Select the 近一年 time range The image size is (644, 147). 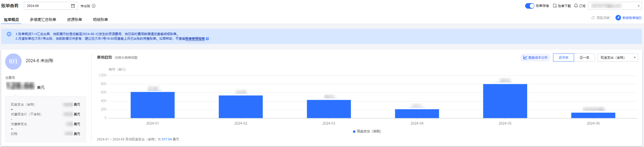584,58
